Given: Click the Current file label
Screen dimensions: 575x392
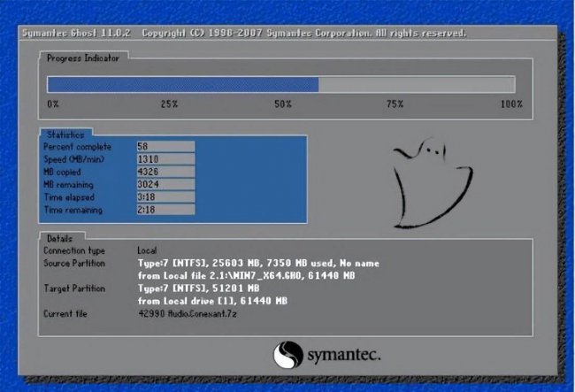Looking at the screenshot, I should [65, 314].
